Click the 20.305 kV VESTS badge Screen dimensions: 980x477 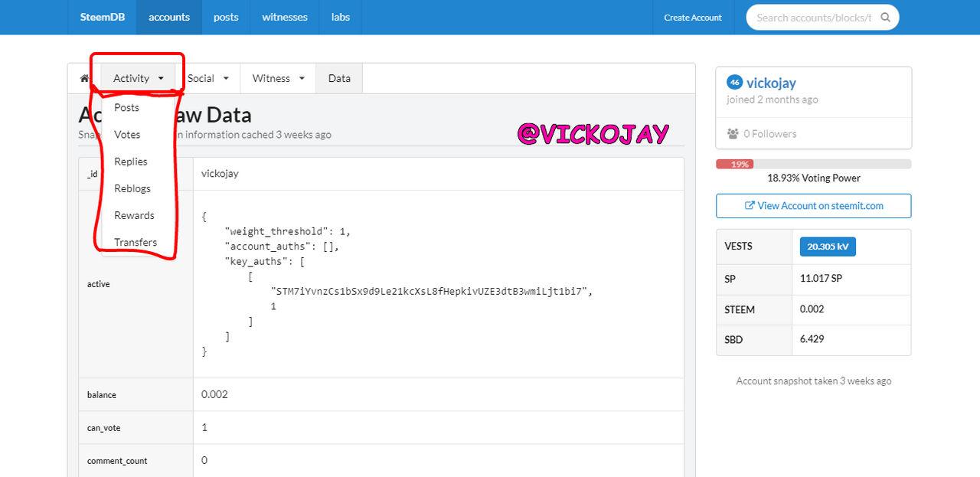point(828,247)
